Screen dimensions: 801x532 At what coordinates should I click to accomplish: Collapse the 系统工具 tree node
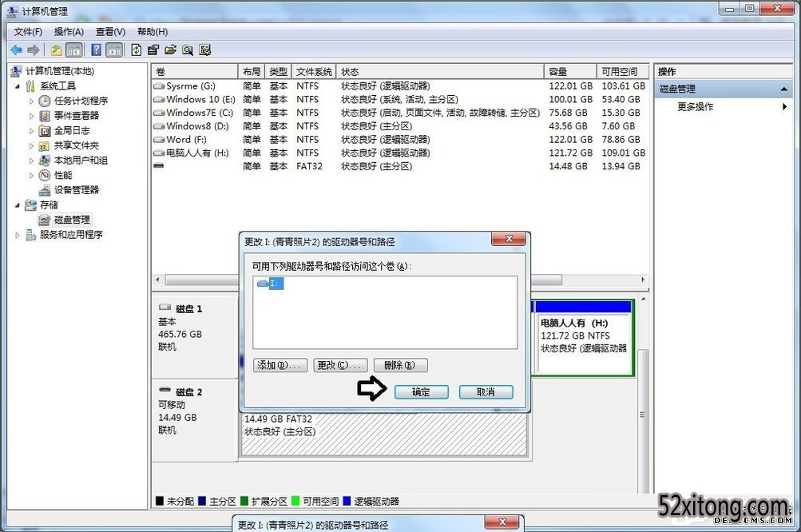(18, 86)
